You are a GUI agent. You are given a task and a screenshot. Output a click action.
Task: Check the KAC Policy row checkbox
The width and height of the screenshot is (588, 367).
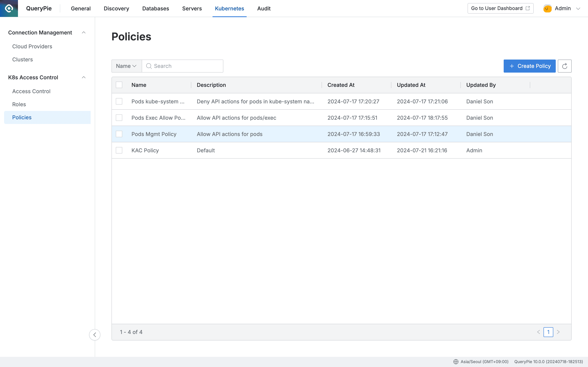[119, 150]
